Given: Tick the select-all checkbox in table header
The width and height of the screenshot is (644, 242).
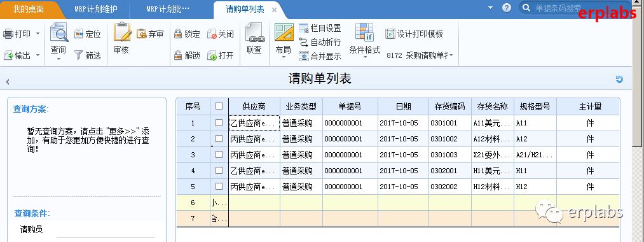Looking at the screenshot, I should [x=219, y=106].
